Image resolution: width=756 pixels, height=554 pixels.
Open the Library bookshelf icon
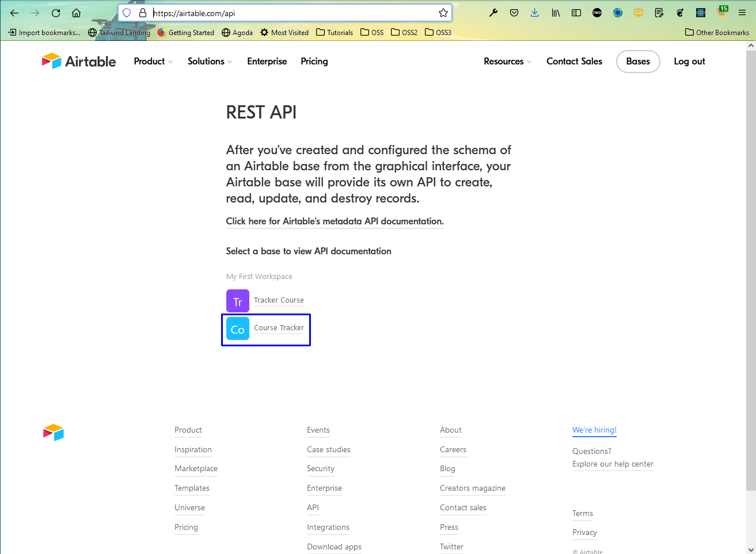click(556, 13)
